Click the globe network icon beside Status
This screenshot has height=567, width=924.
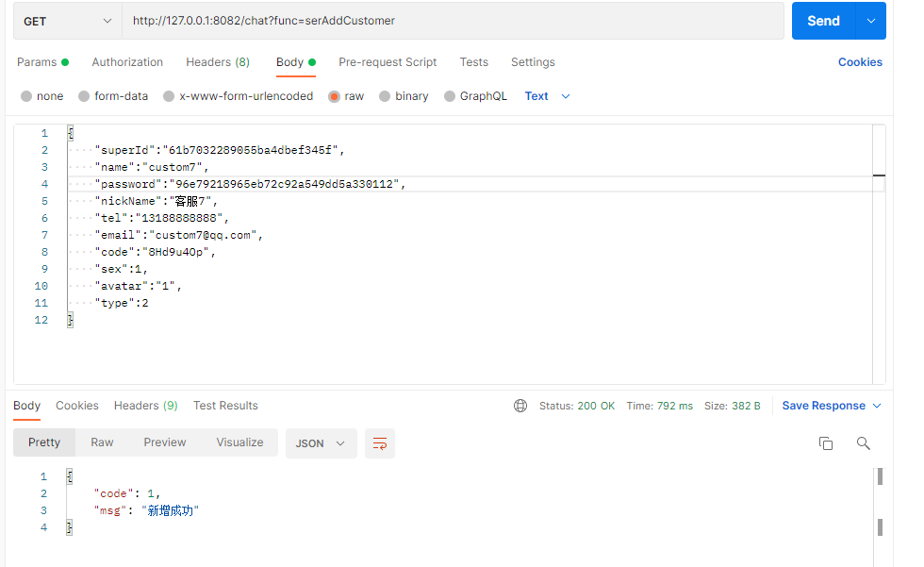tap(520, 406)
